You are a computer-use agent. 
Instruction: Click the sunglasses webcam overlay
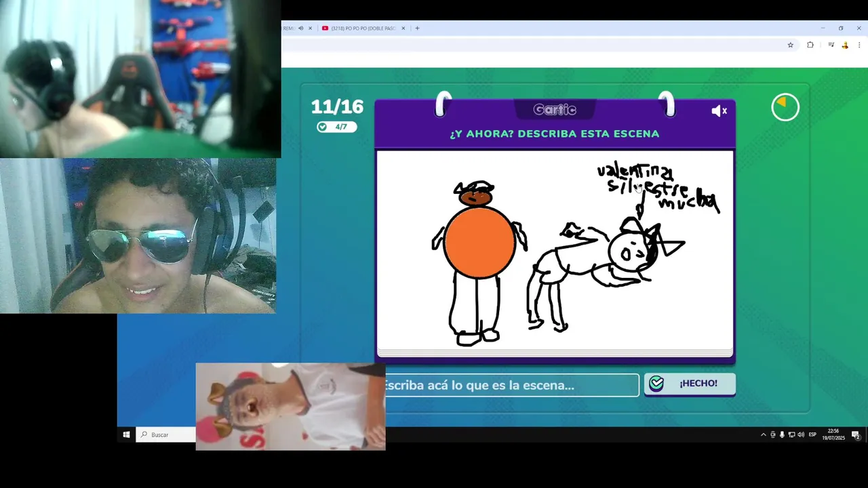[138, 236]
